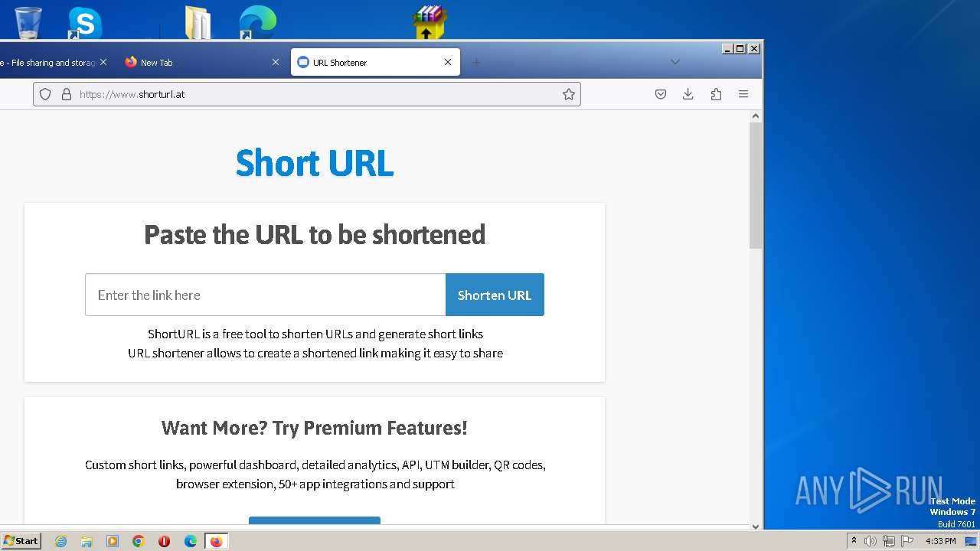Open the Extensions puzzle icon

[716, 94]
